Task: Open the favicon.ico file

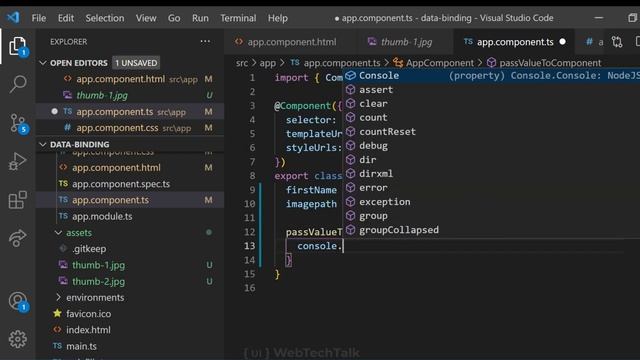Action: pyautogui.click(x=130, y=314)
